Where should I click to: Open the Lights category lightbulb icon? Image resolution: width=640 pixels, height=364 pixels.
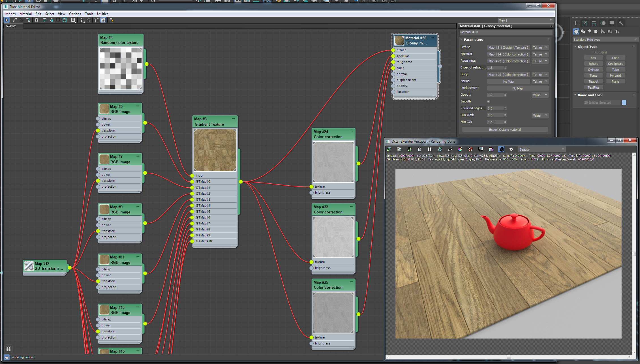point(590,31)
